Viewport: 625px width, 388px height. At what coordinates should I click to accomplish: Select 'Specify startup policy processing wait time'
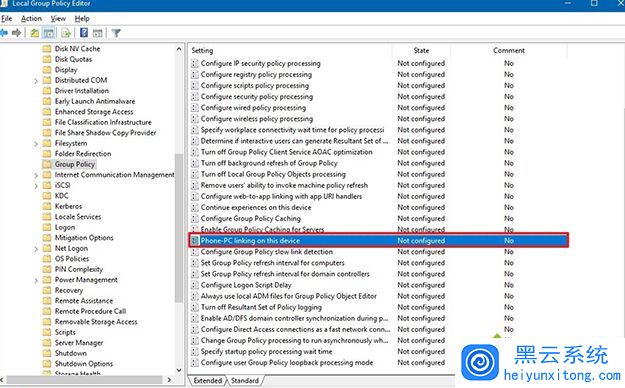coord(266,352)
